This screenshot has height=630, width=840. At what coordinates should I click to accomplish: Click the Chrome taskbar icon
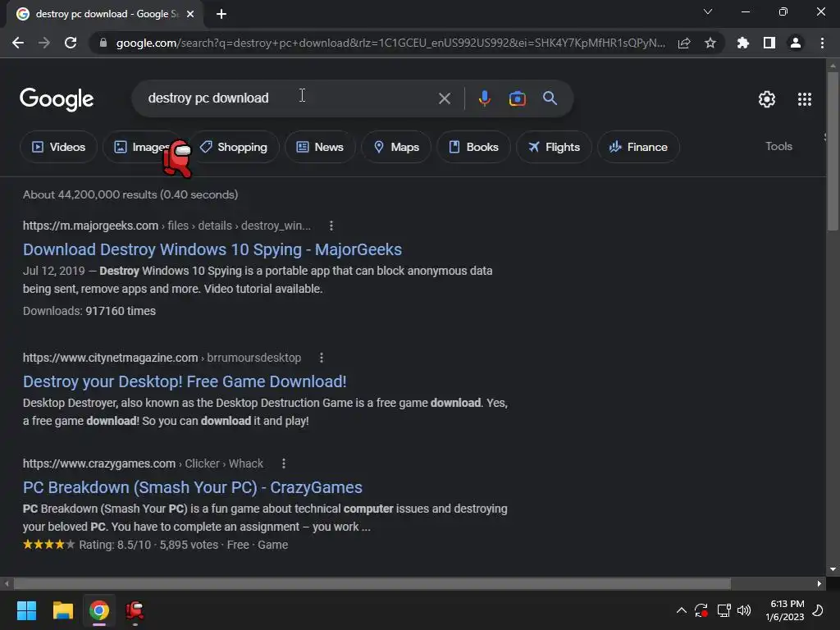click(x=99, y=610)
